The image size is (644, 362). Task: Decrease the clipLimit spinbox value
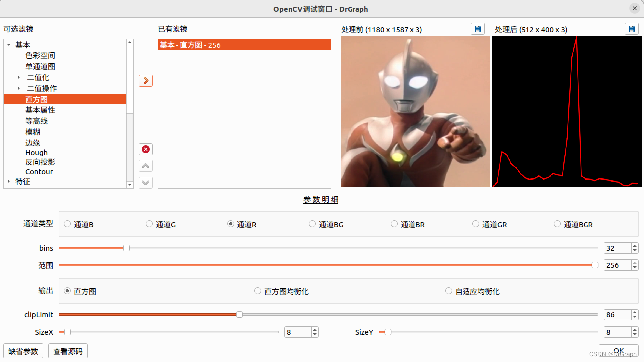pyautogui.click(x=635, y=317)
